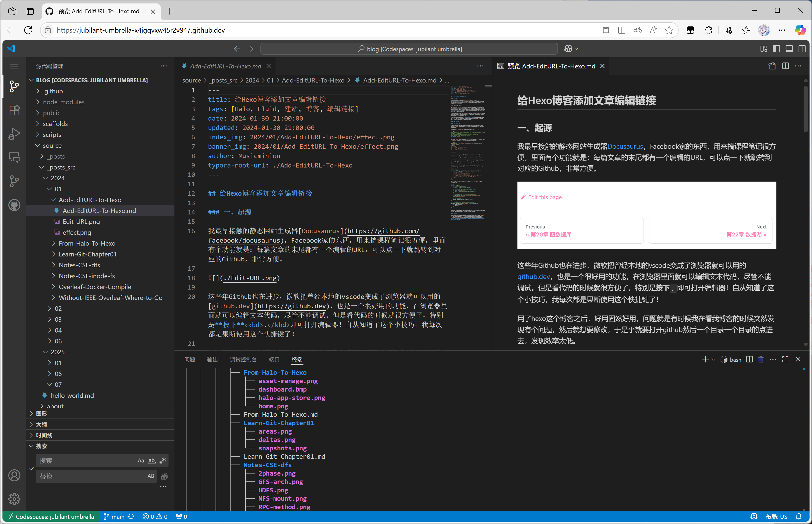Collapse replace field chevron beside search
Viewport: 812px width, 524px height.
click(31, 469)
